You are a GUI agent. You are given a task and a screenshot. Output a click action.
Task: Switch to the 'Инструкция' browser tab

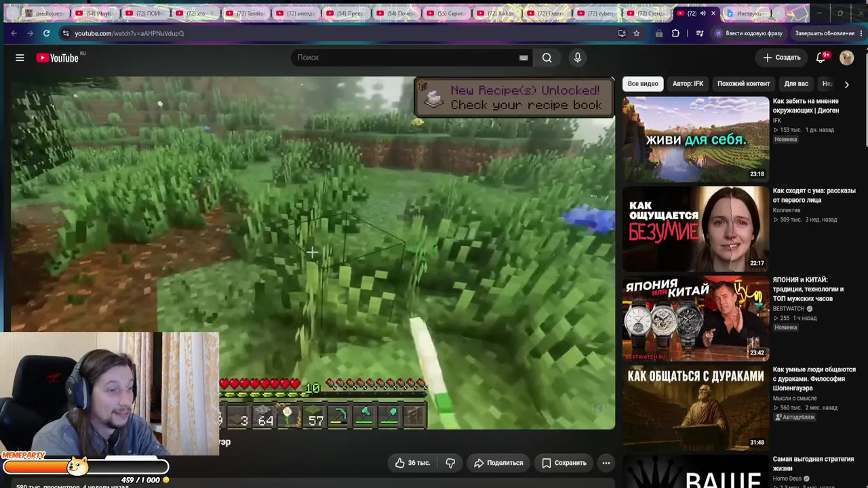click(748, 14)
